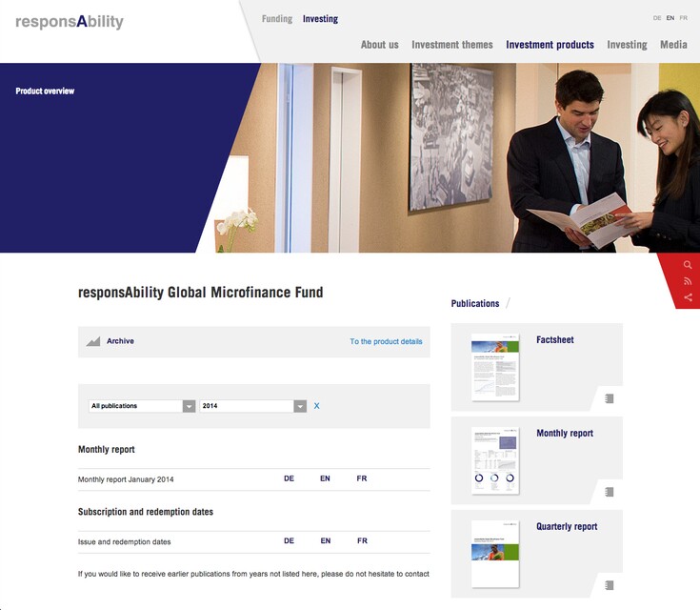Screen dimensions: 700x610
Task: Click the All publications select field
Action: [x=142, y=406]
